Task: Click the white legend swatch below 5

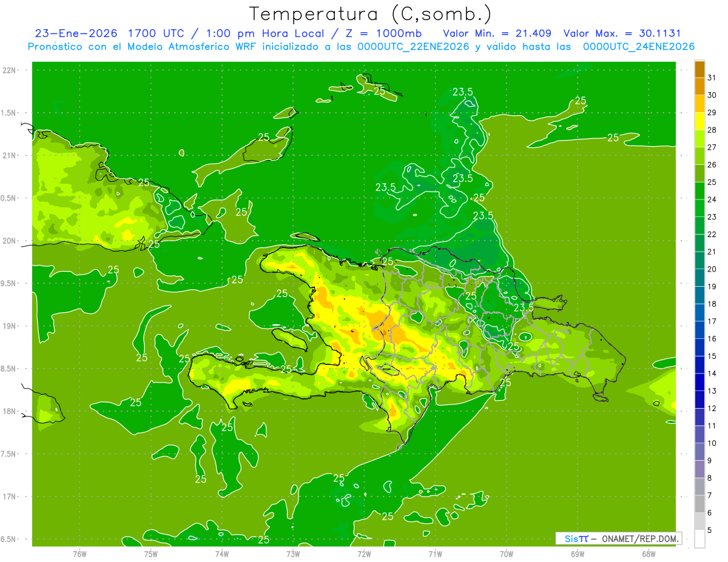Action: pyautogui.click(x=699, y=539)
